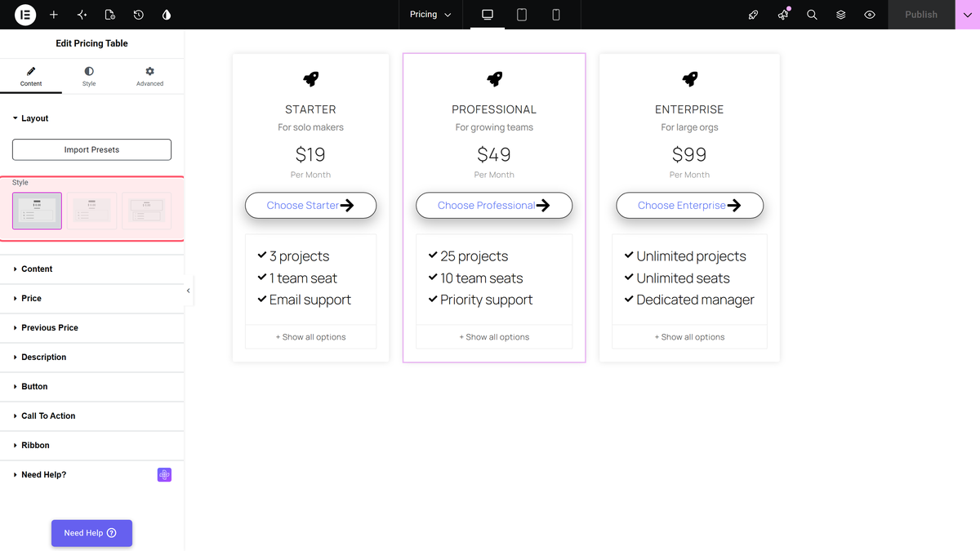The width and height of the screenshot is (980, 551).
Task: Select the ENTERPRISE plan title
Action: [x=689, y=109]
